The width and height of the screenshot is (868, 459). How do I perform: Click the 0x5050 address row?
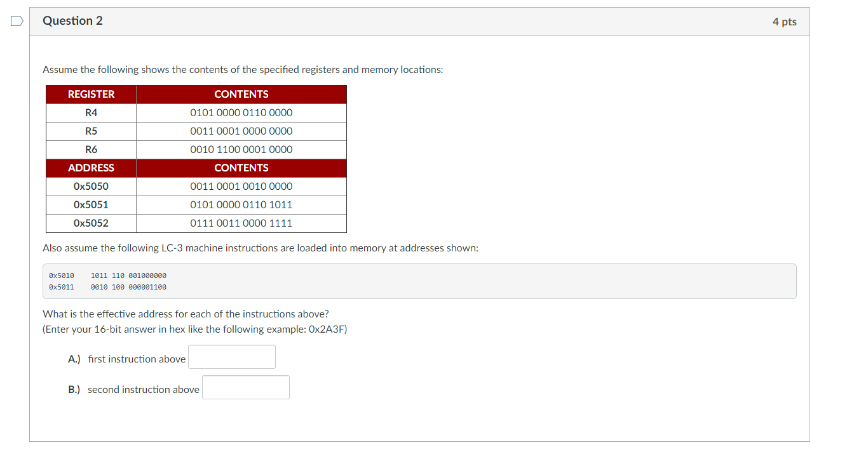91,186
